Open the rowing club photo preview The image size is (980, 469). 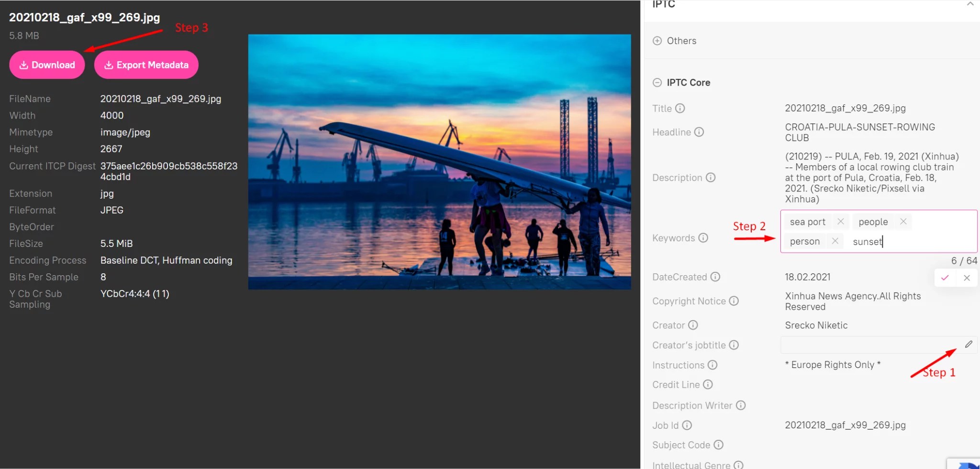click(439, 161)
